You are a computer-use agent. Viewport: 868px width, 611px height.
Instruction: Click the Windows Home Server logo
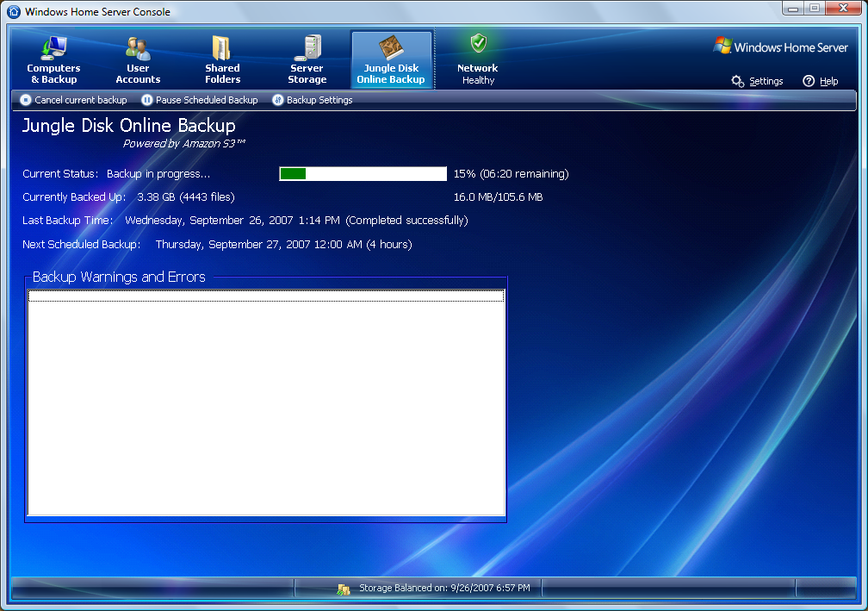click(x=781, y=47)
